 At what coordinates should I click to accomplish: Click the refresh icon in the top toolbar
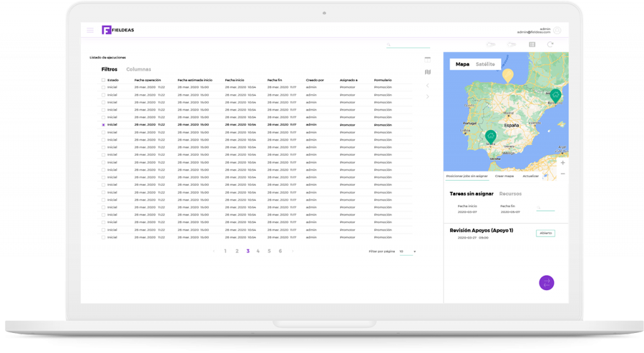coord(550,45)
